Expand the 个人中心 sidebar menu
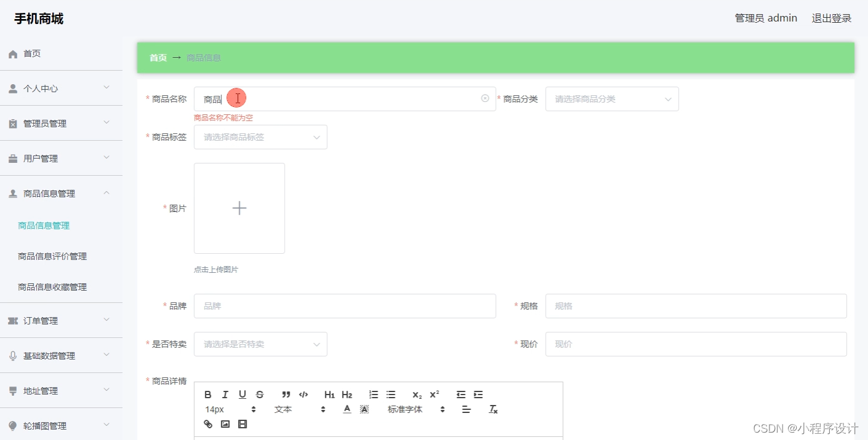 point(61,88)
